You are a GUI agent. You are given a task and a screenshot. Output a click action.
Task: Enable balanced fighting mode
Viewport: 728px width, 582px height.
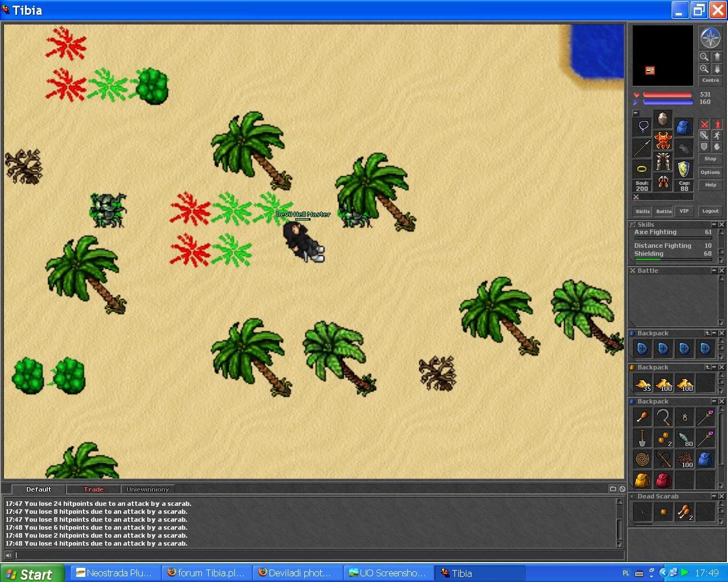[x=704, y=136]
